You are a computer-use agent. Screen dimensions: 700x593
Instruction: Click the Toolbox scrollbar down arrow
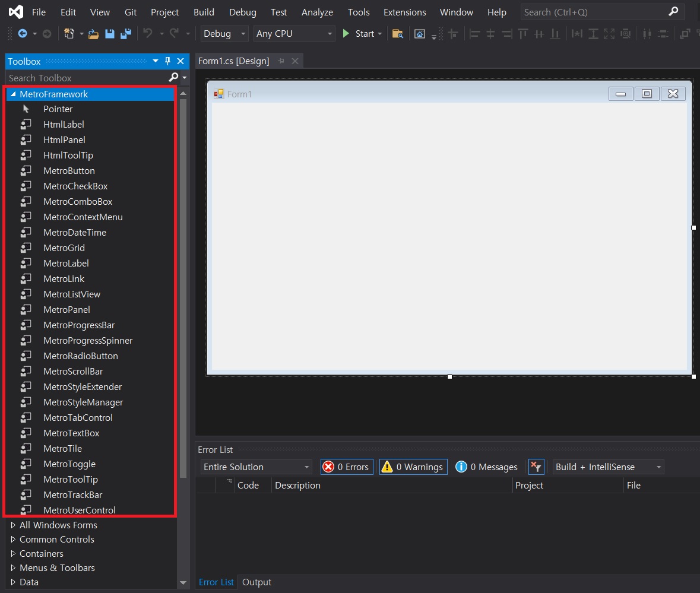183,583
